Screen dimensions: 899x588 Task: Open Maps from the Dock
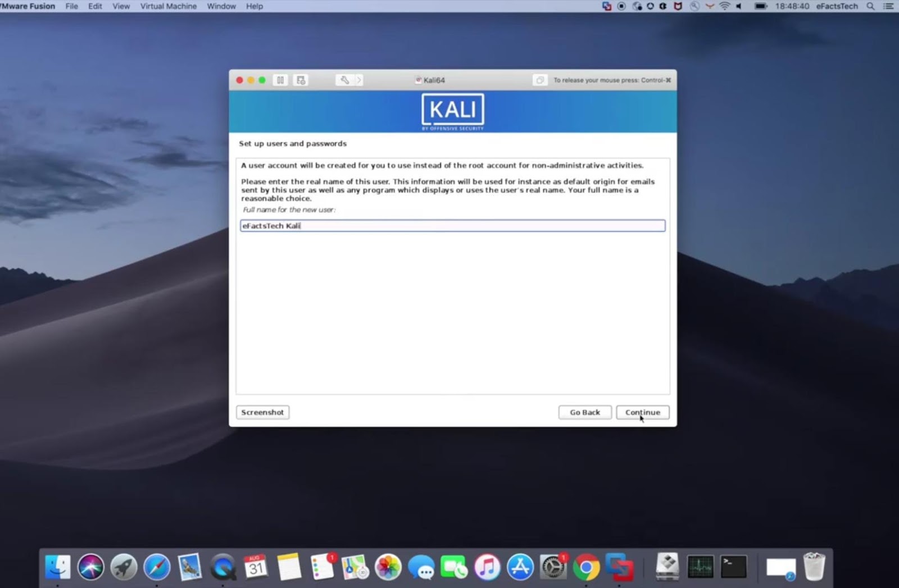355,567
